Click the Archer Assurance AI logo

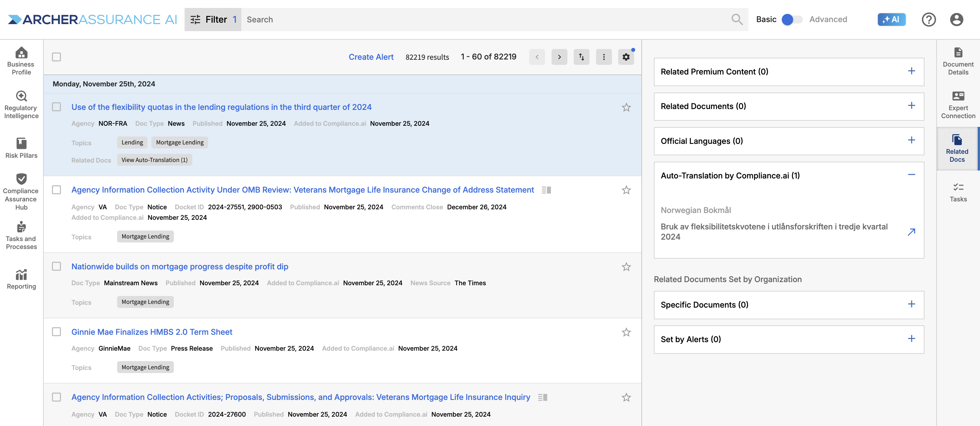point(92,19)
